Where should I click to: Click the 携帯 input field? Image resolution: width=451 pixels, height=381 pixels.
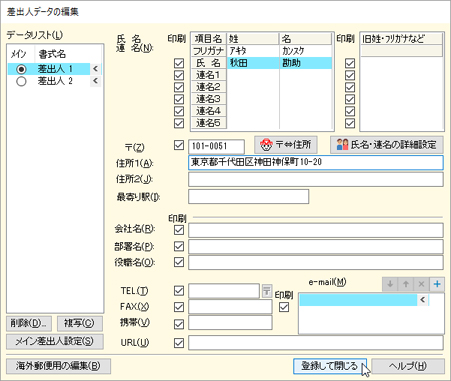(230, 323)
